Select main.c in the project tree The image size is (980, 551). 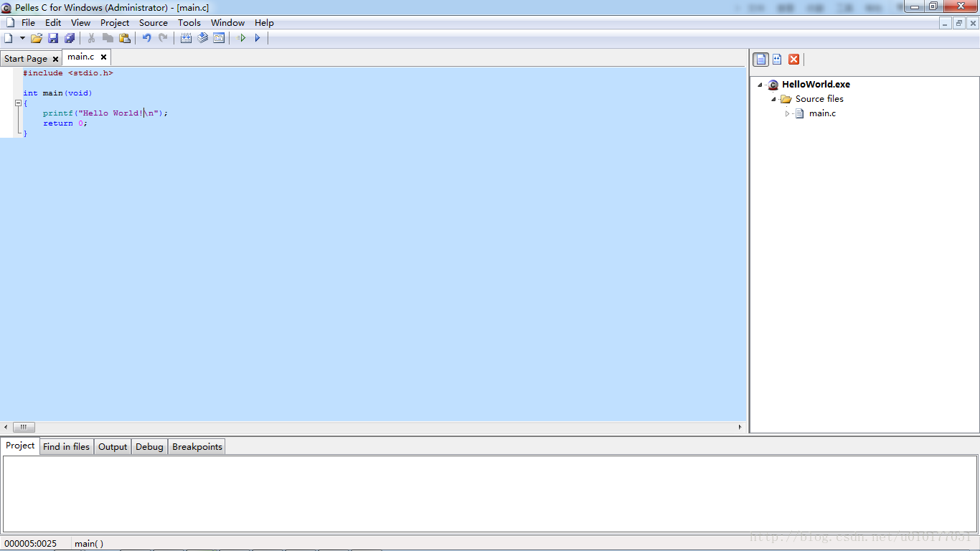pos(822,113)
